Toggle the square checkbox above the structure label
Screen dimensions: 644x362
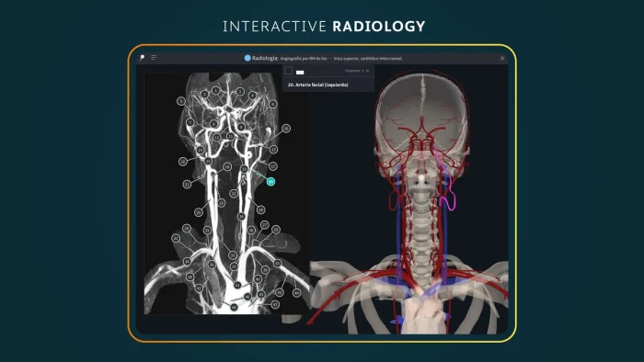click(288, 71)
